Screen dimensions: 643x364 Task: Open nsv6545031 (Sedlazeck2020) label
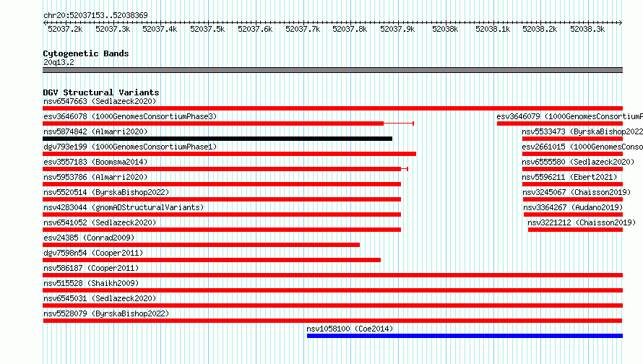tap(100, 298)
